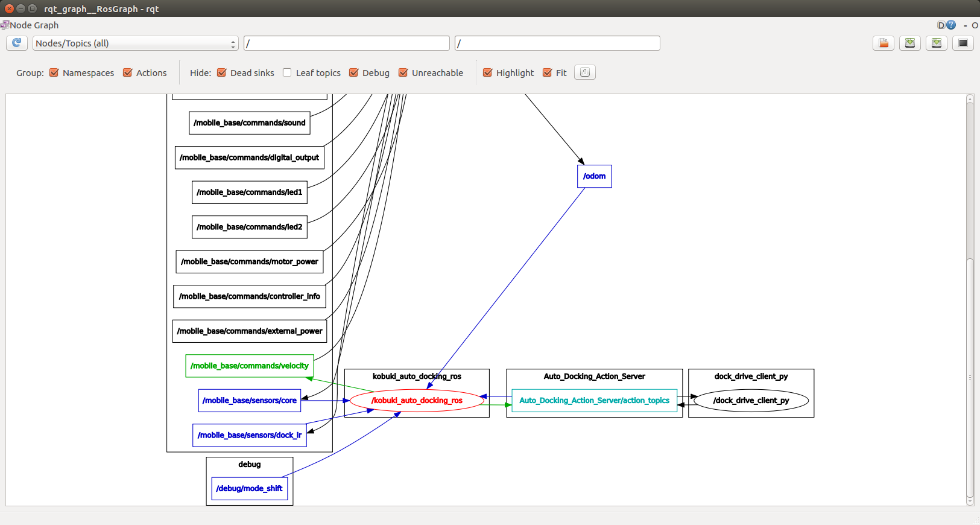Click the Node Graph plugin icon

[x=5, y=25]
